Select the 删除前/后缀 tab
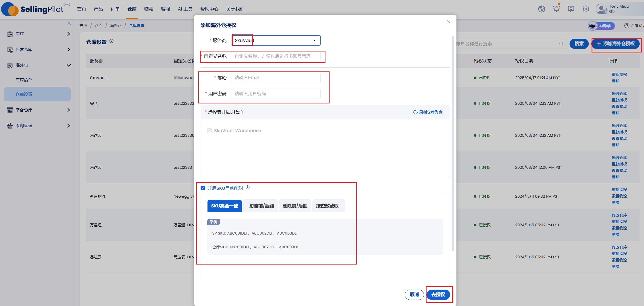This screenshot has height=306, width=644. 295,206
